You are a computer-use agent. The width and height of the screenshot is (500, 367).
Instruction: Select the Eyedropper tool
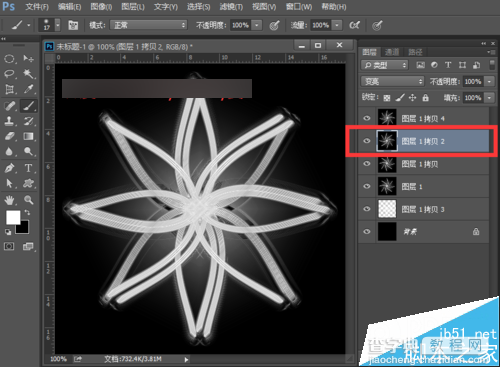[29, 89]
